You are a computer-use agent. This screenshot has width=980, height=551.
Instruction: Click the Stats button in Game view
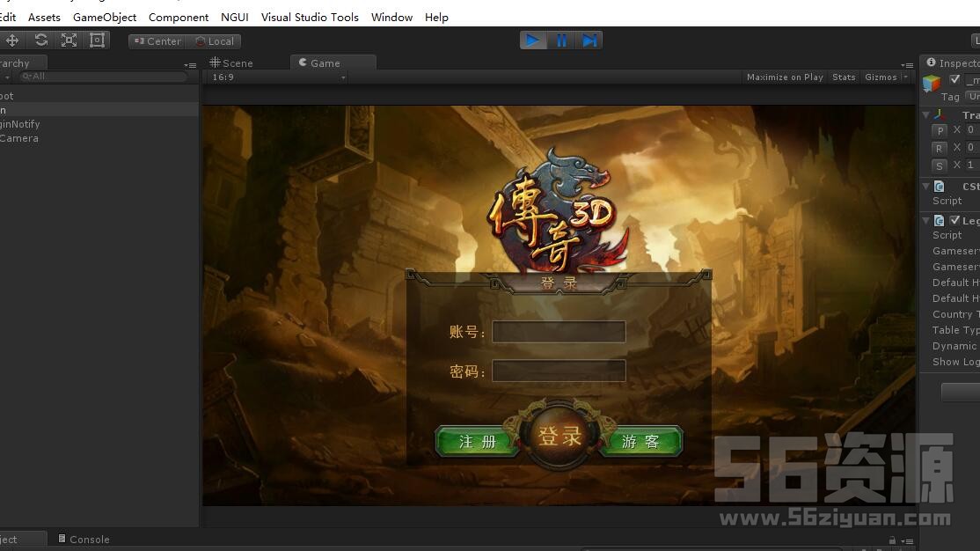coord(844,77)
